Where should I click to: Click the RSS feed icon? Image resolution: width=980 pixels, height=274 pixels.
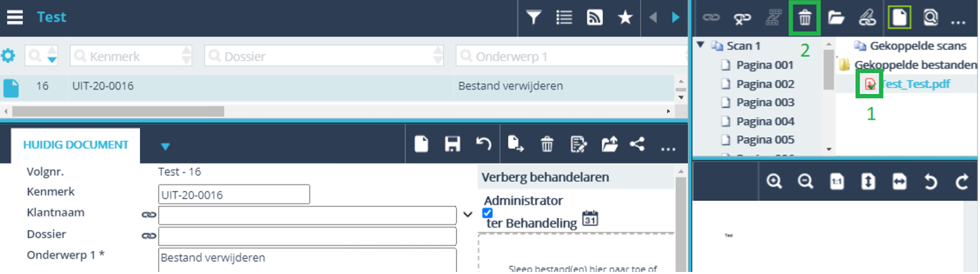click(595, 18)
